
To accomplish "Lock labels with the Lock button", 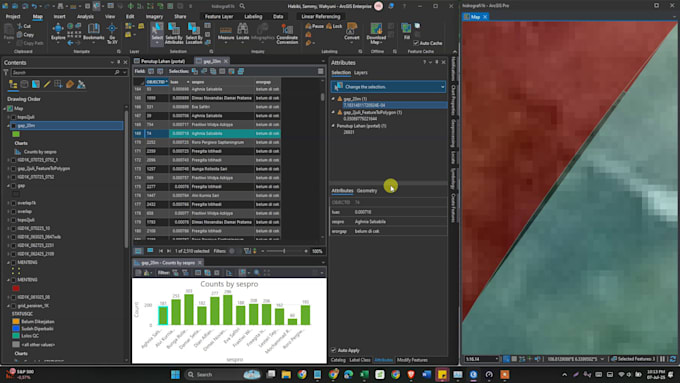I will click(334, 26).
